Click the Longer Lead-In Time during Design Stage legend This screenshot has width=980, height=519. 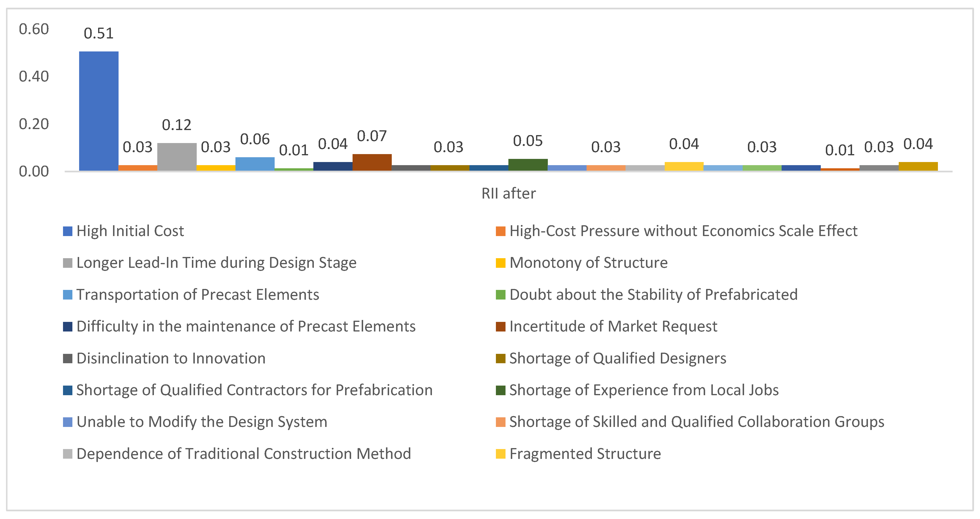[216, 263]
